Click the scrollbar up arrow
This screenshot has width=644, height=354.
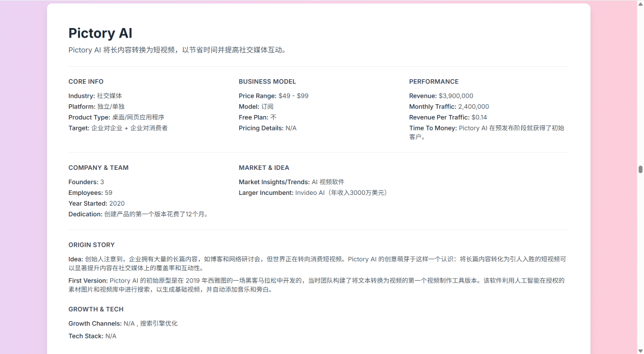[x=640, y=4]
